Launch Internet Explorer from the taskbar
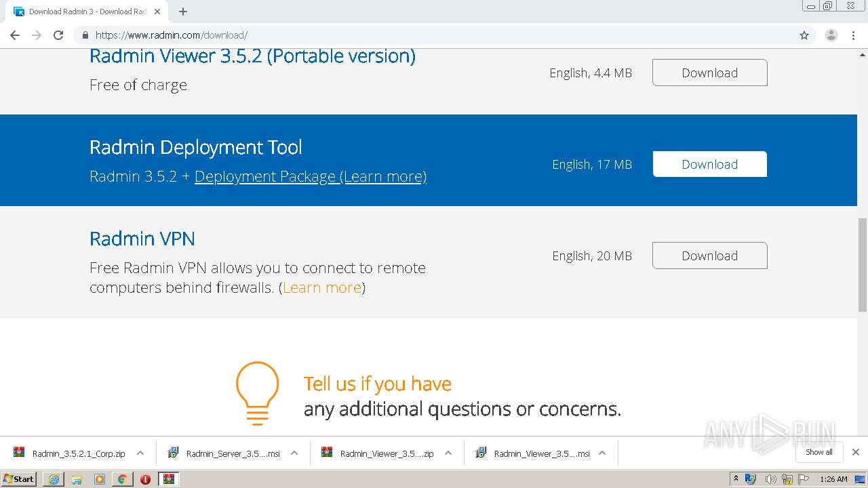This screenshot has height=488, width=868. [54, 479]
